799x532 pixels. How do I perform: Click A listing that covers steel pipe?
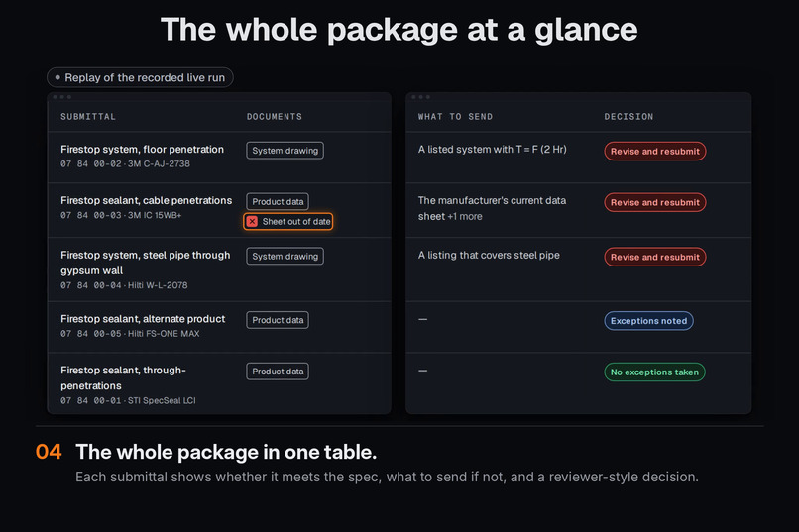pos(489,255)
